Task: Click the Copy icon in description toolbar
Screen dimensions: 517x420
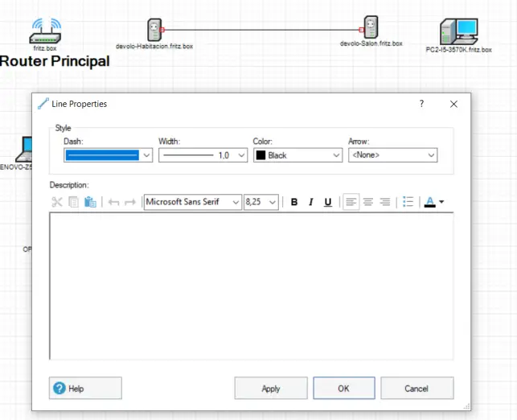Action: (x=73, y=202)
